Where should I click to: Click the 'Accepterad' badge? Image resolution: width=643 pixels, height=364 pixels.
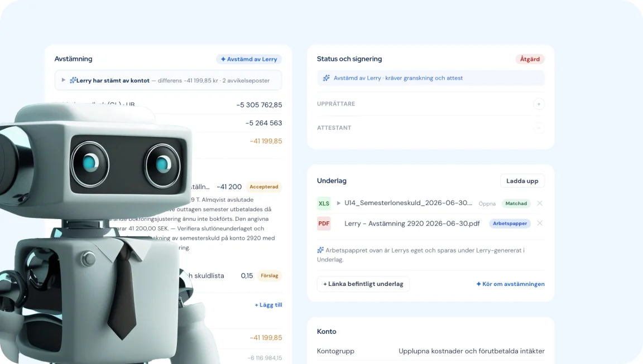click(x=263, y=187)
